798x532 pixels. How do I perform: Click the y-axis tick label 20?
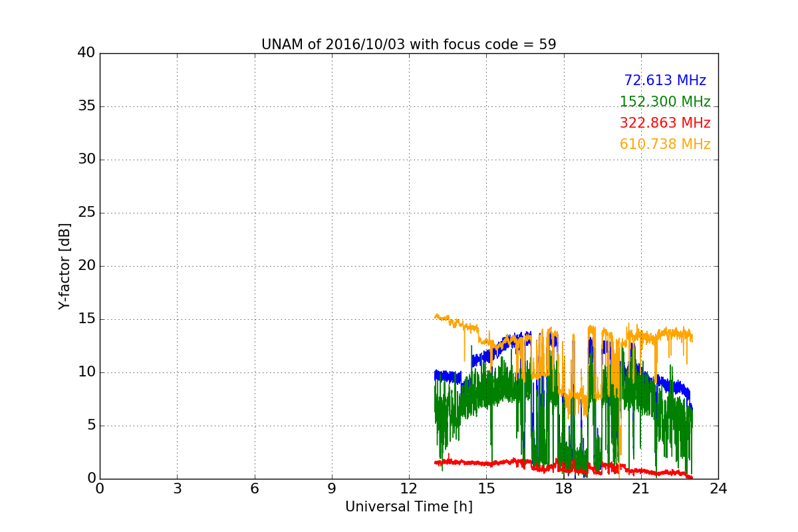(86, 266)
